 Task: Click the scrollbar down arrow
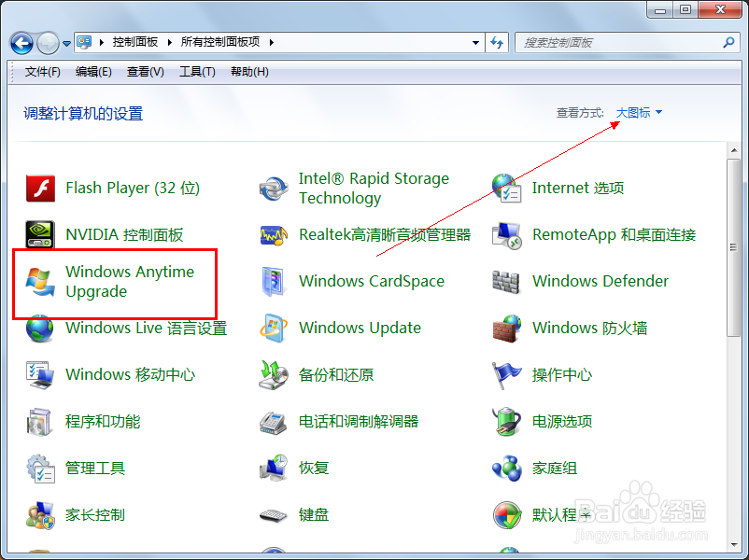(x=733, y=544)
